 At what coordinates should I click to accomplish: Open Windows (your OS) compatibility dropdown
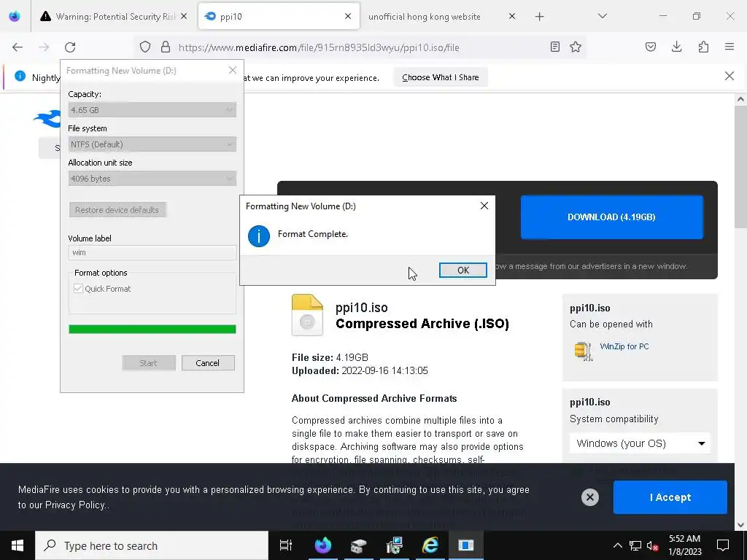click(639, 443)
